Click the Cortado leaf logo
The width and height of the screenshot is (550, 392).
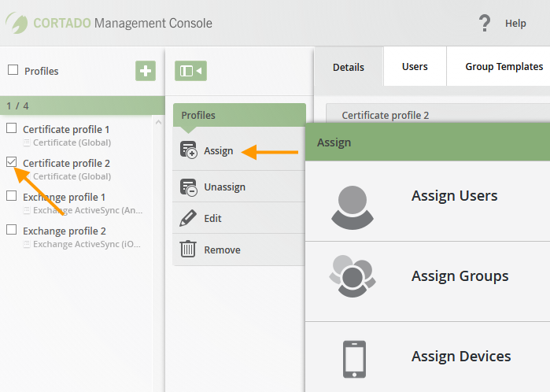pyautogui.click(x=17, y=23)
